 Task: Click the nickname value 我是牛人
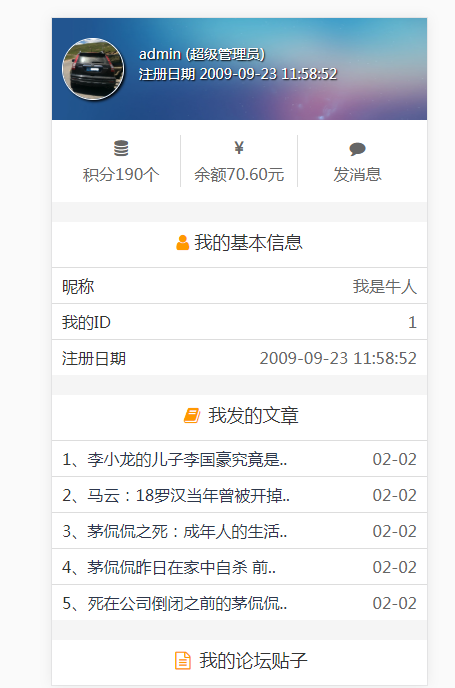coord(385,287)
